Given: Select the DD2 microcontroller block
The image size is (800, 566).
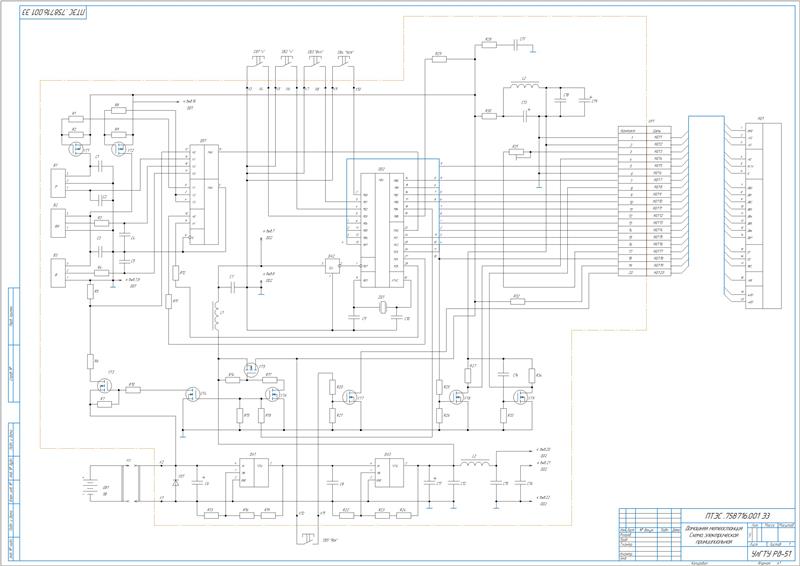Looking at the screenshot, I should pos(383,230).
